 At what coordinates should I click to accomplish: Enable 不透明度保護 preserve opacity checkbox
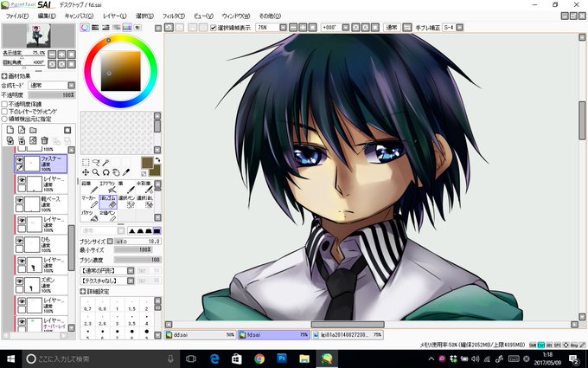click(4, 104)
